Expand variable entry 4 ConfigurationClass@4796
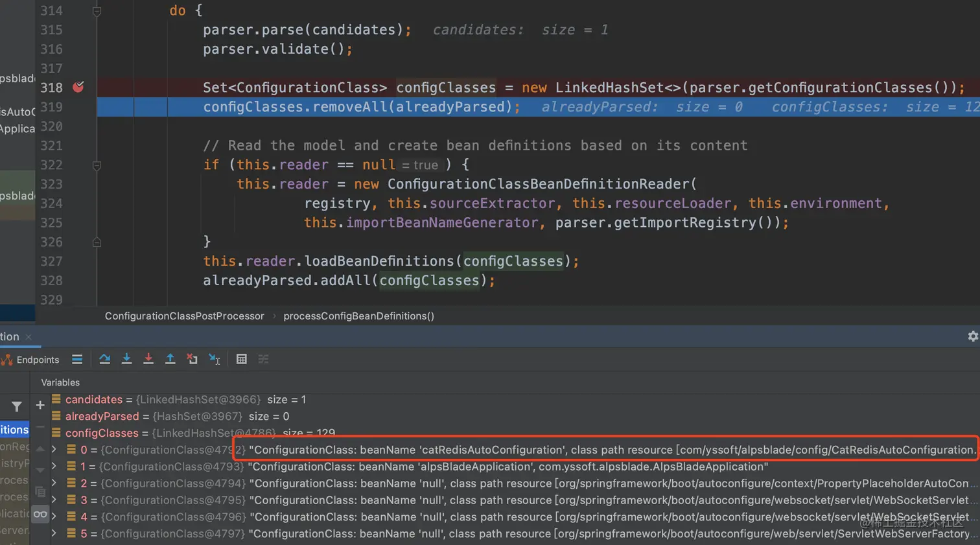Image resolution: width=980 pixels, height=545 pixels. point(54,517)
